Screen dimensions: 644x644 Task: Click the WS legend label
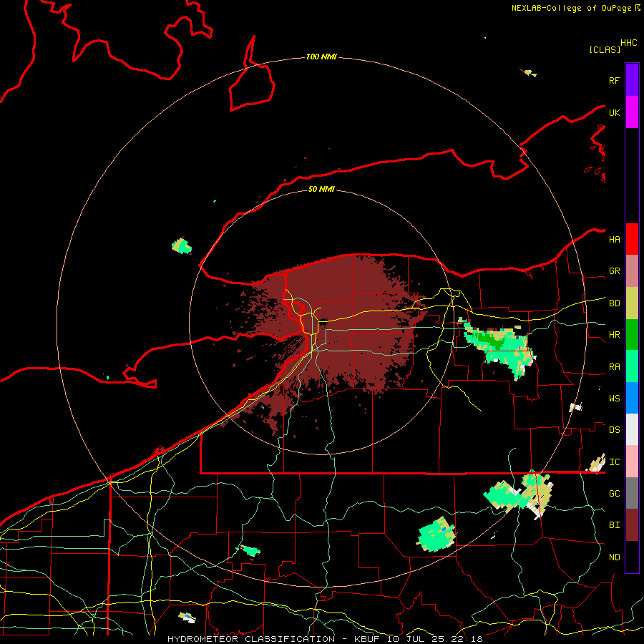tap(614, 399)
